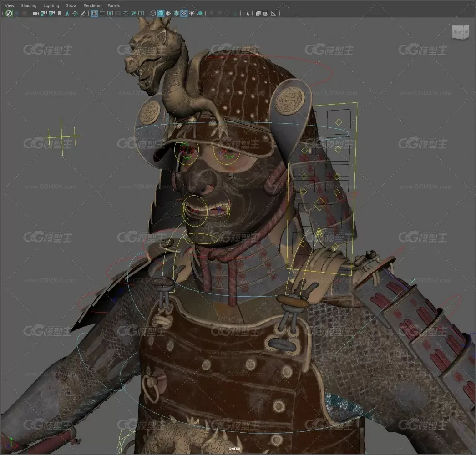Click the Use Default Material icon

(x=168, y=13)
